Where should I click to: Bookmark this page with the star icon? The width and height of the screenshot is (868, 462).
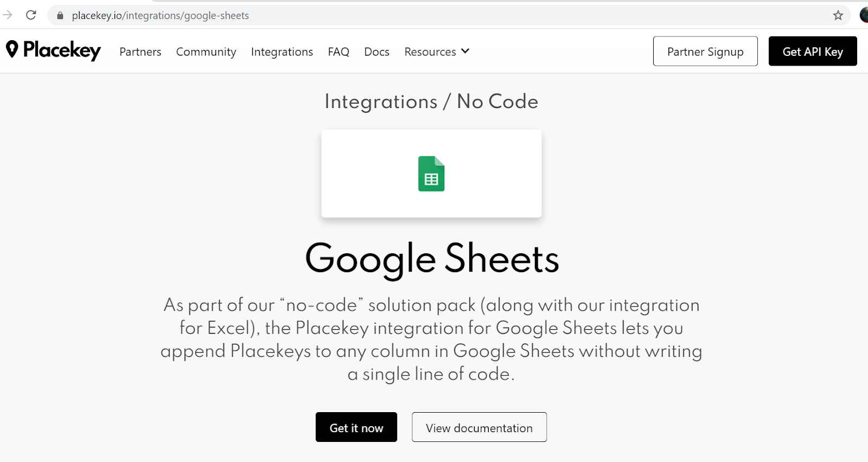click(x=838, y=15)
